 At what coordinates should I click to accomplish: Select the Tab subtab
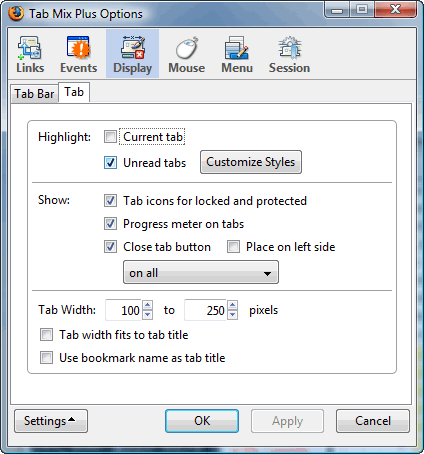(74, 92)
